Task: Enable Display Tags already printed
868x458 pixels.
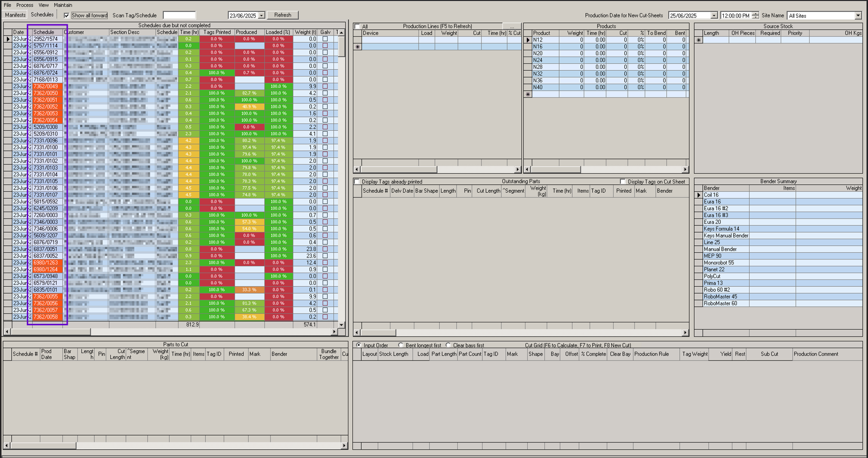Action: (x=357, y=181)
